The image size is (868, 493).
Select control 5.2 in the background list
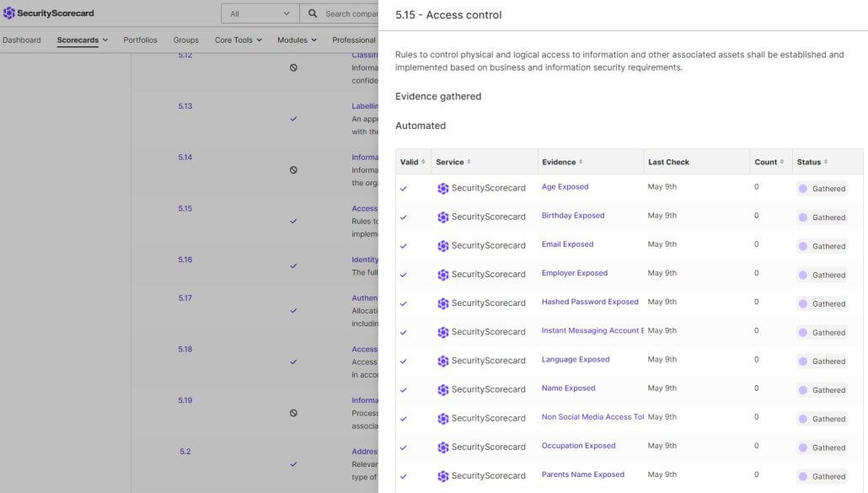coord(185,452)
